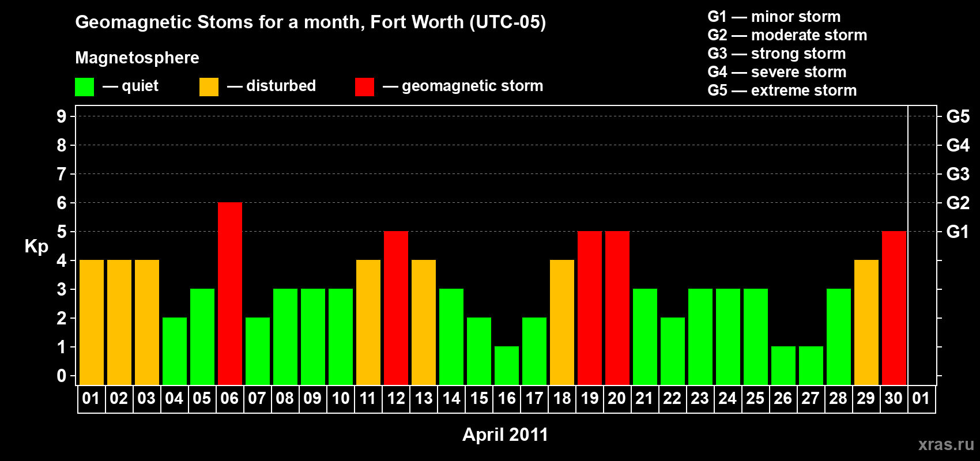Click the G4 label on the right axis
980x461 pixels.
(x=958, y=145)
